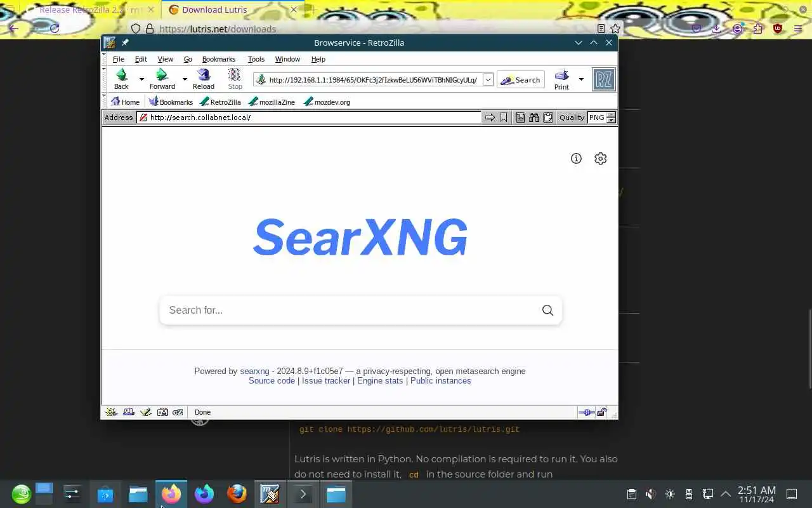Open the mozdev.org bookmark link
812x508 pixels.
coord(327,102)
